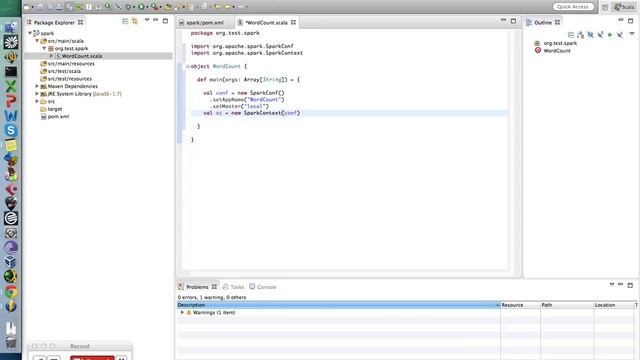Open Google Chrome from the dock
Screen dimensions: 640x360
pos(11,291)
